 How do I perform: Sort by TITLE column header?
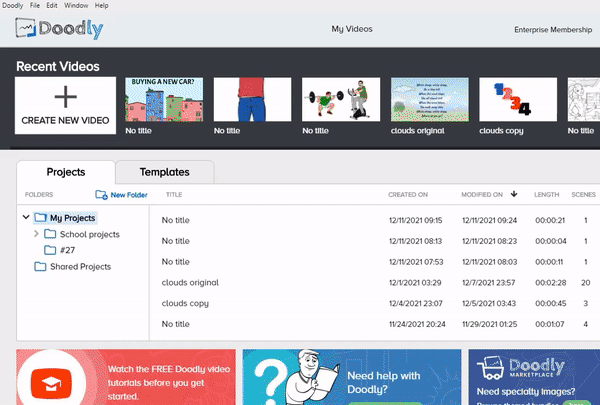click(x=174, y=194)
